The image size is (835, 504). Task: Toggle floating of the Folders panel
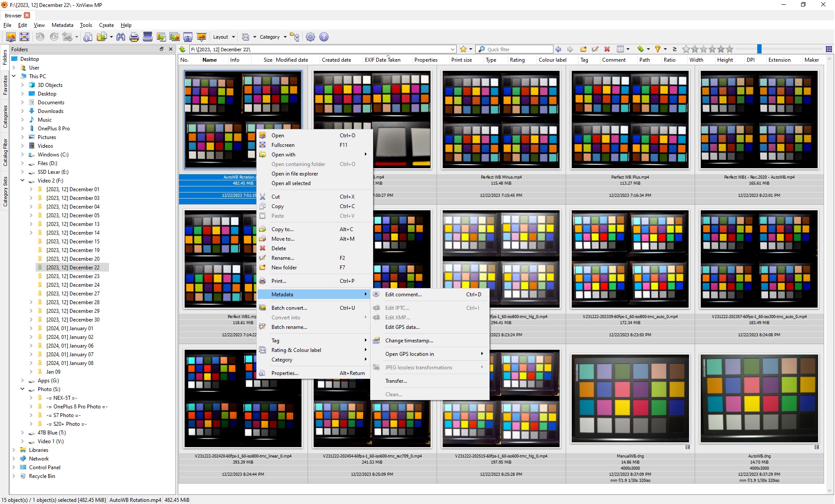(x=162, y=49)
